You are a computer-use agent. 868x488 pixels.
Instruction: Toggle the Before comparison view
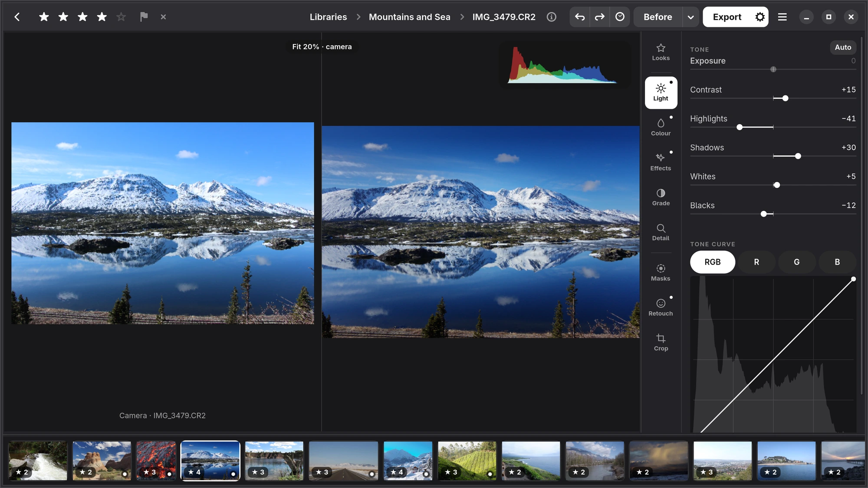658,17
